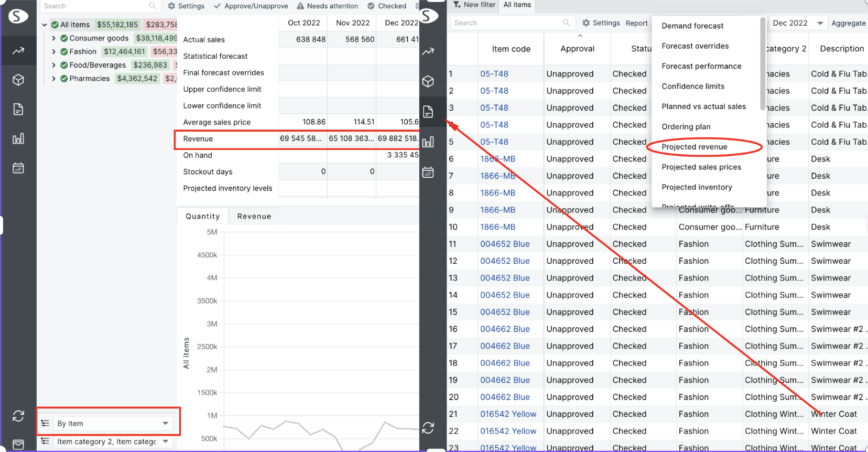Toggle green check on Fashion category
This screenshot has height=452, width=868.
tap(64, 51)
